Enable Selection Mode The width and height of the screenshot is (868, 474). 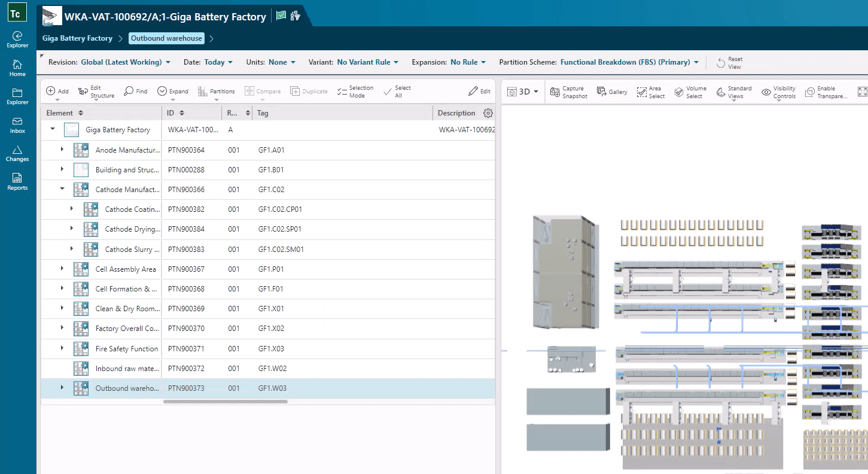(355, 90)
